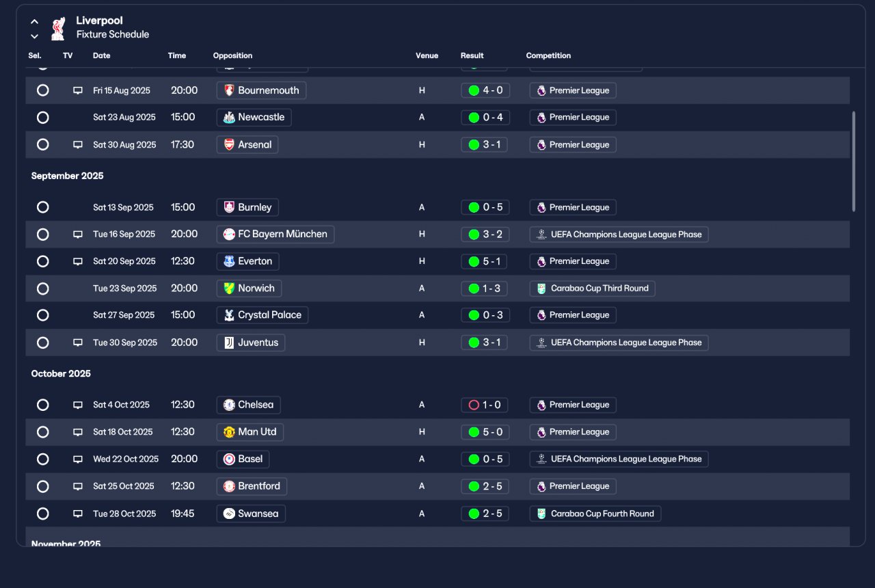Image resolution: width=875 pixels, height=588 pixels.
Task: Sort by the Competition column header
Action: [x=548, y=55]
